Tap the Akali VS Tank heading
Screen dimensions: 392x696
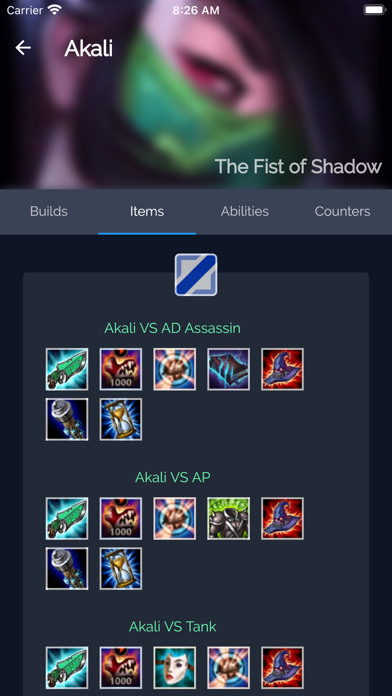[173, 626]
